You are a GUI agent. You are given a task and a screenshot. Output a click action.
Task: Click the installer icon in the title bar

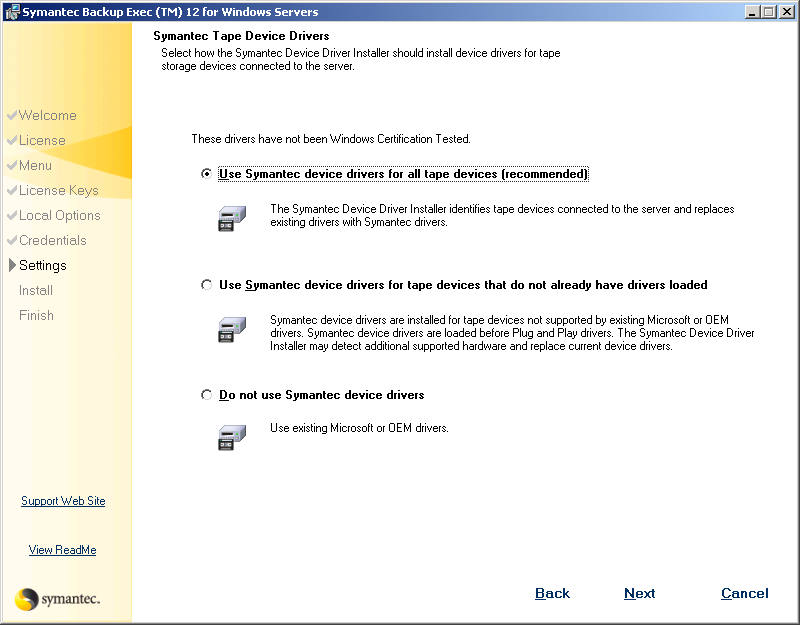[12, 12]
